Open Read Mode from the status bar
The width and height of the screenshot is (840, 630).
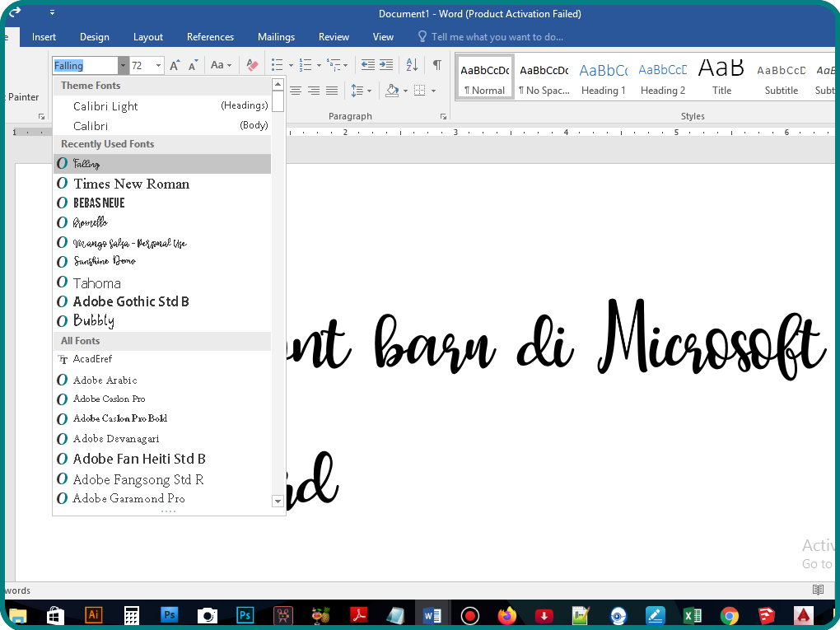pos(818,590)
